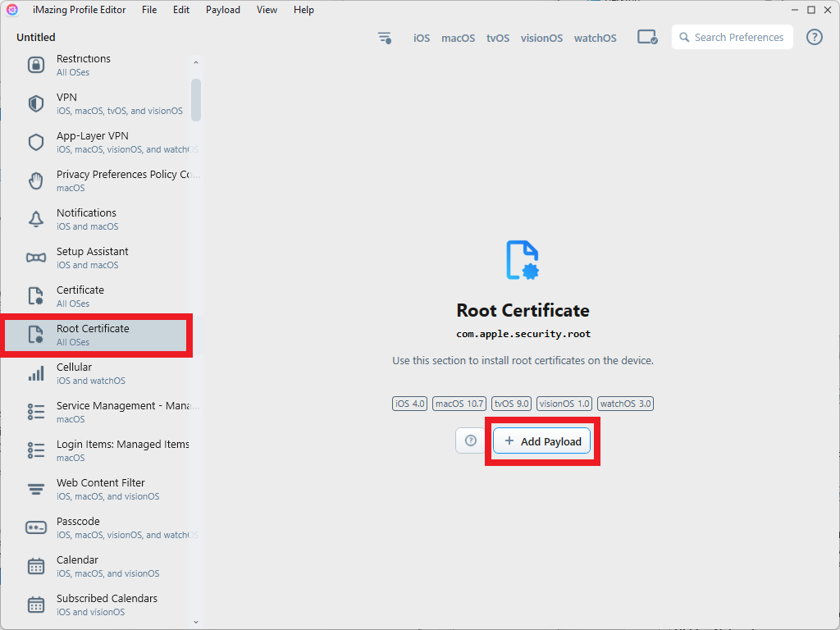Click the iOS 4.0 version badge
840x630 pixels.
[x=409, y=404]
